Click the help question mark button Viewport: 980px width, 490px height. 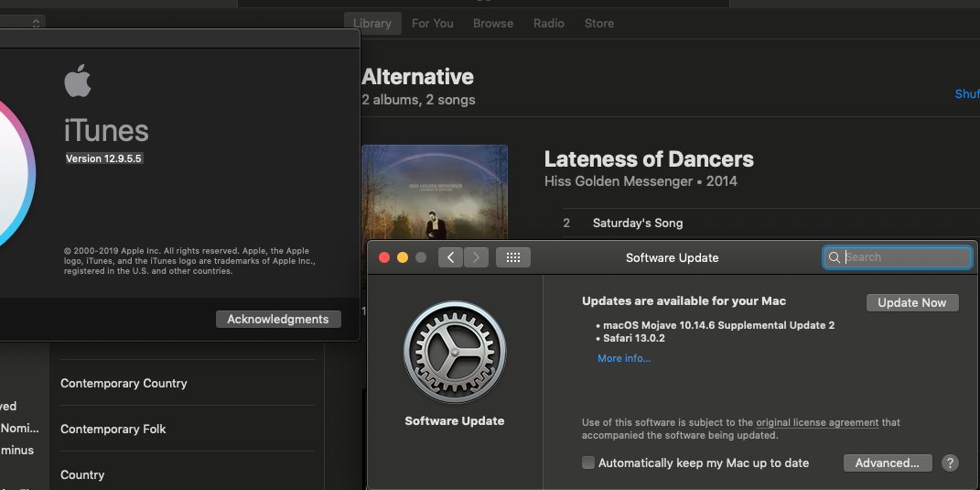(x=950, y=463)
